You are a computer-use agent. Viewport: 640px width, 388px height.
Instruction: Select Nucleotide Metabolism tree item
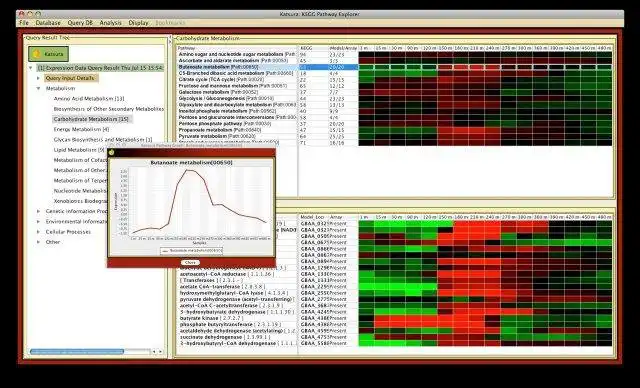[x=80, y=191]
